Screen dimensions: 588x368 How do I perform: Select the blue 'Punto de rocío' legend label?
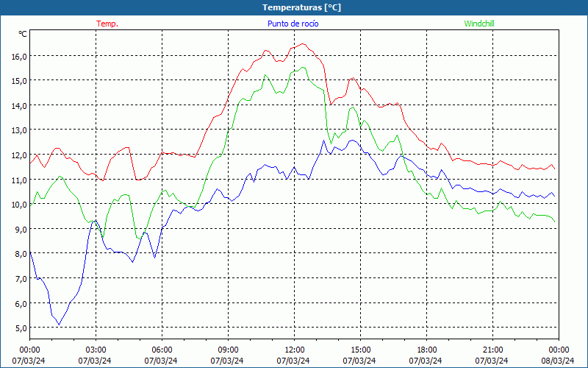coord(293,24)
